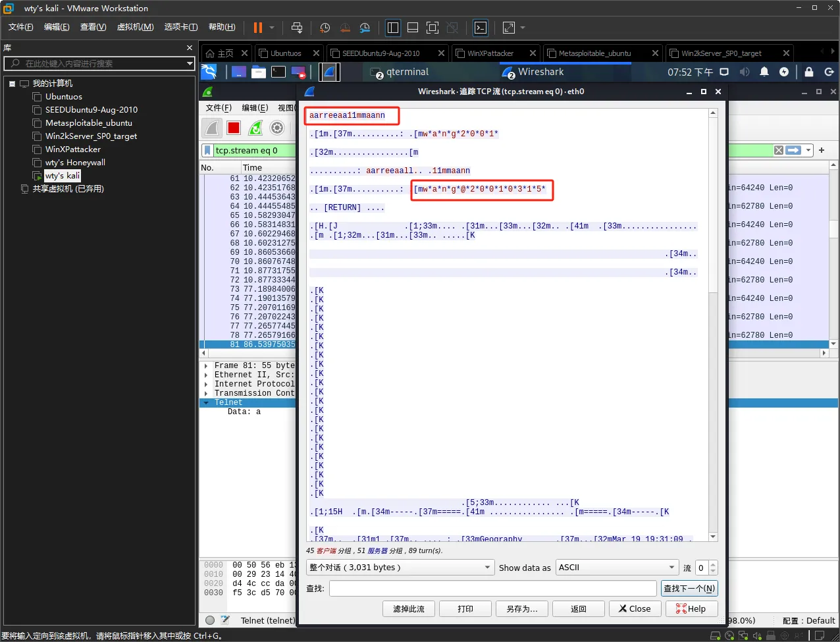Click the Wireshark start capture fin icon

pos(213,128)
